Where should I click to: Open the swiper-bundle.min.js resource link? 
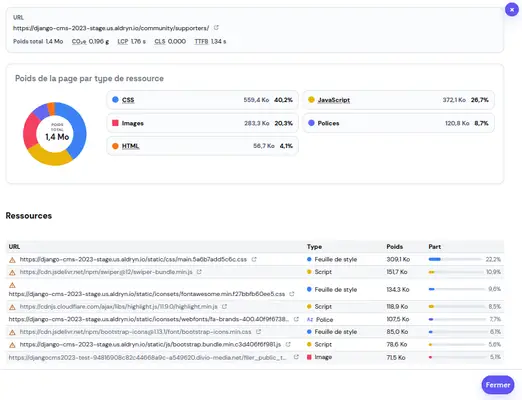pyautogui.click(x=106, y=272)
